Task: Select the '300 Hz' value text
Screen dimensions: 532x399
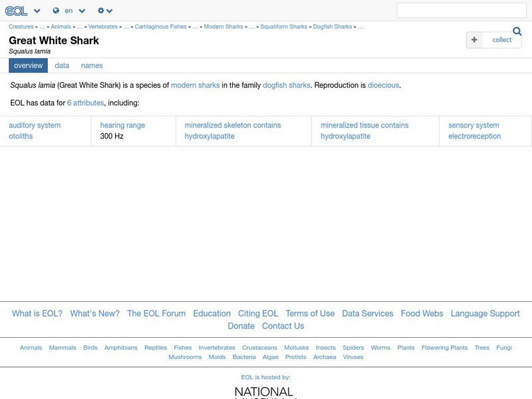Action: click(x=112, y=136)
